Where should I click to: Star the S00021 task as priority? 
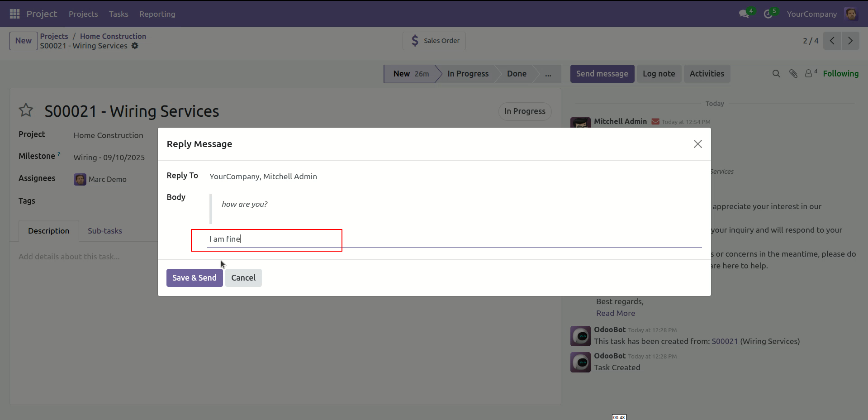coord(26,110)
